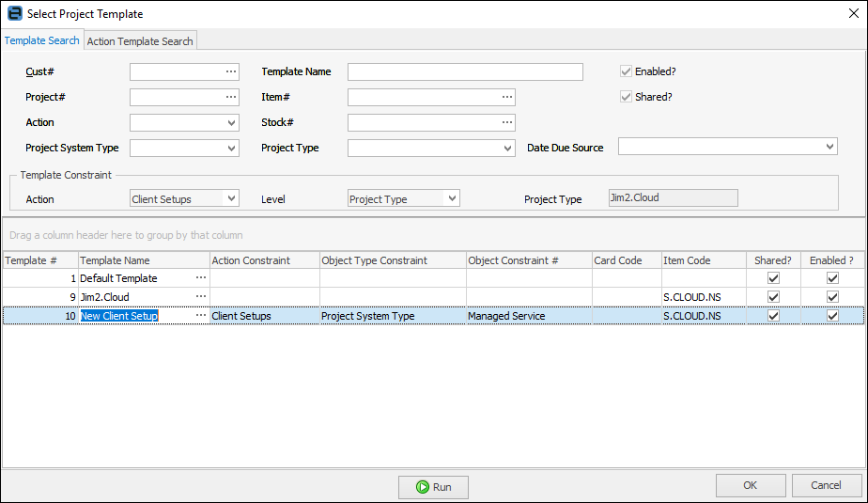The height and width of the screenshot is (503, 868).
Task: Dismiss the dialog with Cancel button
Action: click(x=826, y=485)
